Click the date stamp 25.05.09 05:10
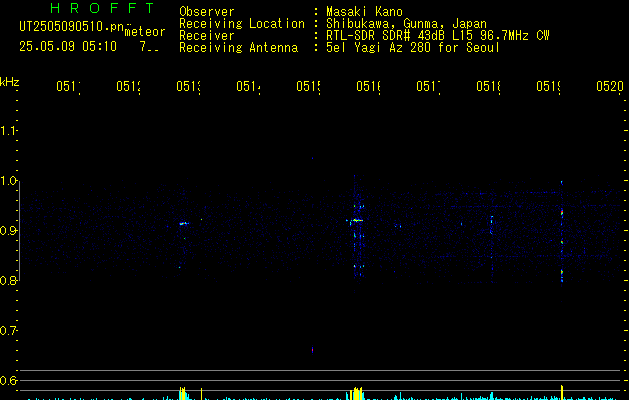629x400 pixels. (x=68, y=47)
